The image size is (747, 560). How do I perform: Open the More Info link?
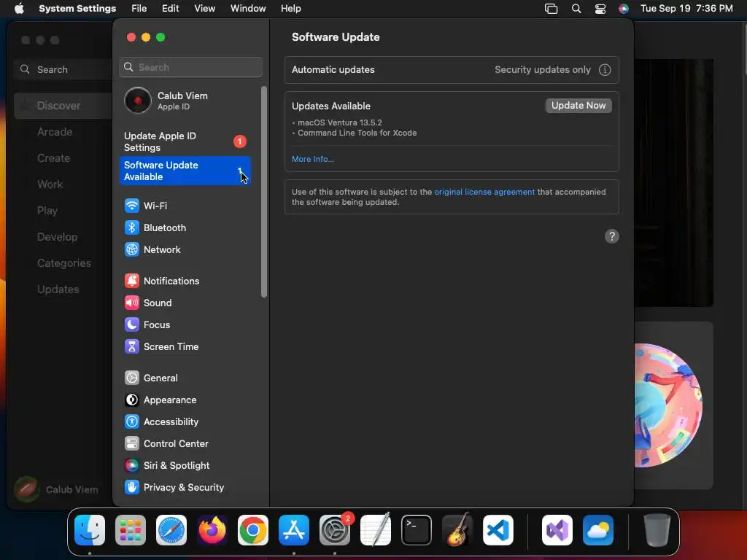(312, 159)
